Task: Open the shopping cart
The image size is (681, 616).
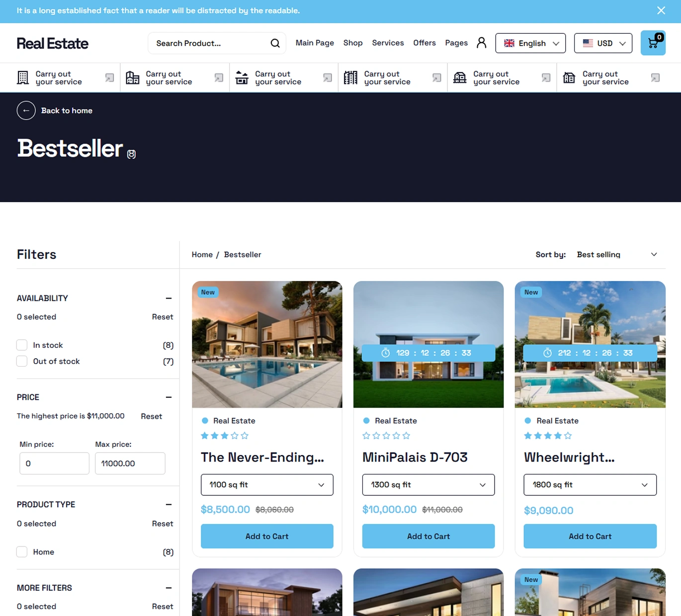Action: 653,43
